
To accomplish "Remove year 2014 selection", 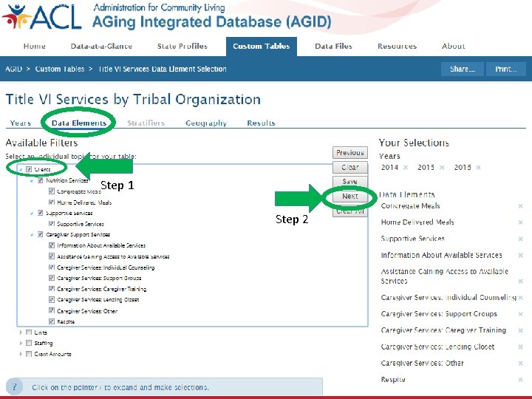I will click(406, 167).
